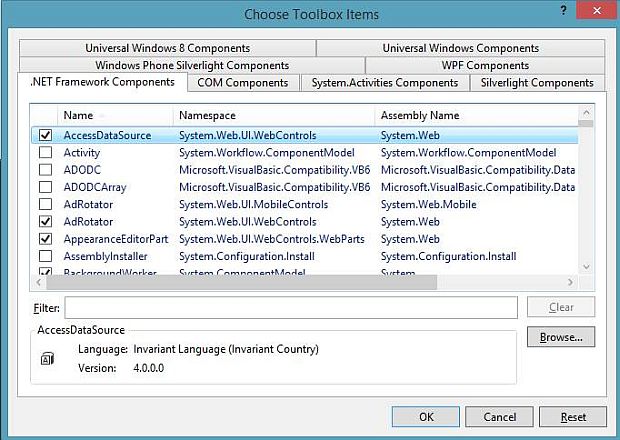The width and height of the screenshot is (620, 440).
Task: Close the Choose Toolbox Items dialog
Action: [597, 11]
